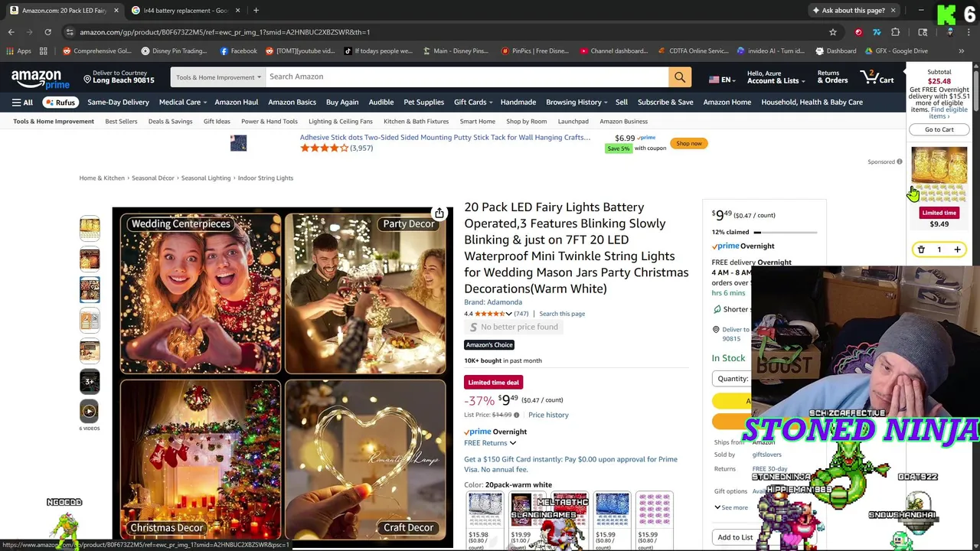Click the Sponsored info icon
Screen dimensions: 980x551
pyautogui.click(x=900, y=161)
